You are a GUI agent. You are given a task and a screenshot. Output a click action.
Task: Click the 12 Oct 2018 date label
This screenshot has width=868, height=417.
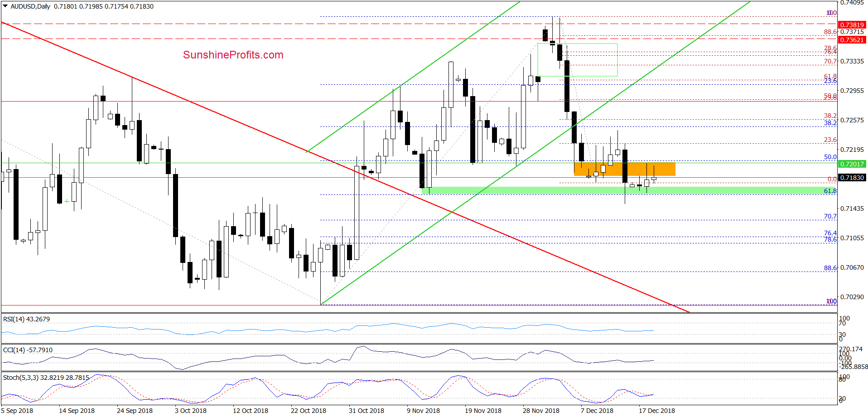tap(251, 411)
